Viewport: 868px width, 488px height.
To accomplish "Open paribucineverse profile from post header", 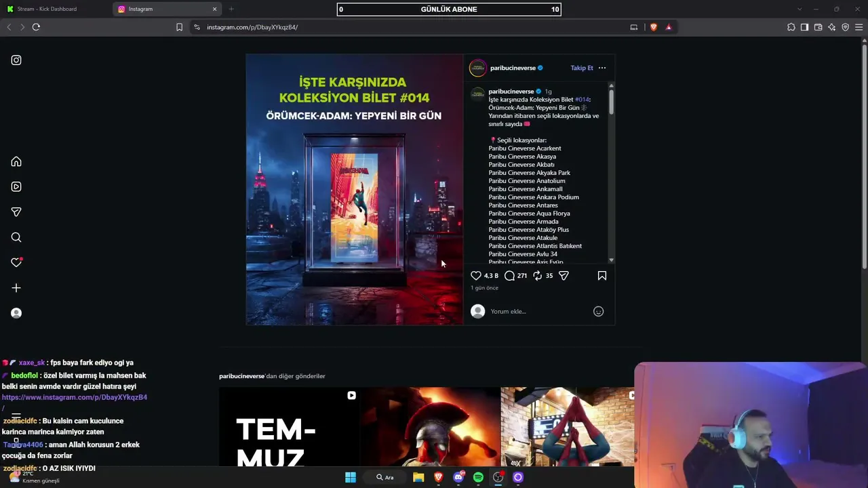I will pos(513,68).
